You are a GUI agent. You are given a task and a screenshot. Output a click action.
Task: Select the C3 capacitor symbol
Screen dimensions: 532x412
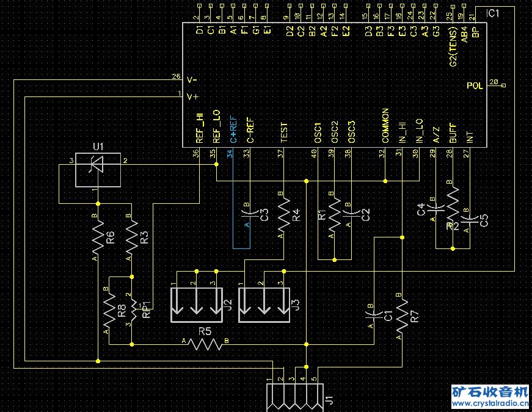[x=250, y=214]
